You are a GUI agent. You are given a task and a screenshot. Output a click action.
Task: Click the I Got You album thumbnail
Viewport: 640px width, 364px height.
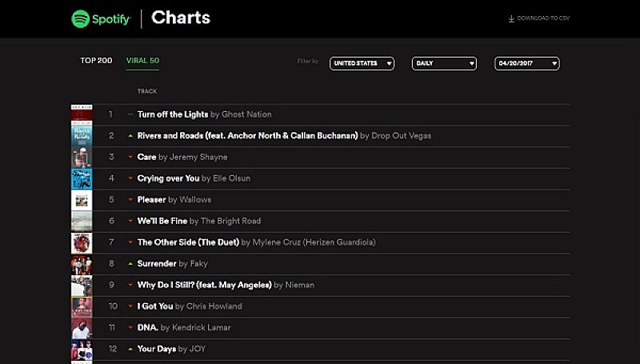click(x=82, y=306)
